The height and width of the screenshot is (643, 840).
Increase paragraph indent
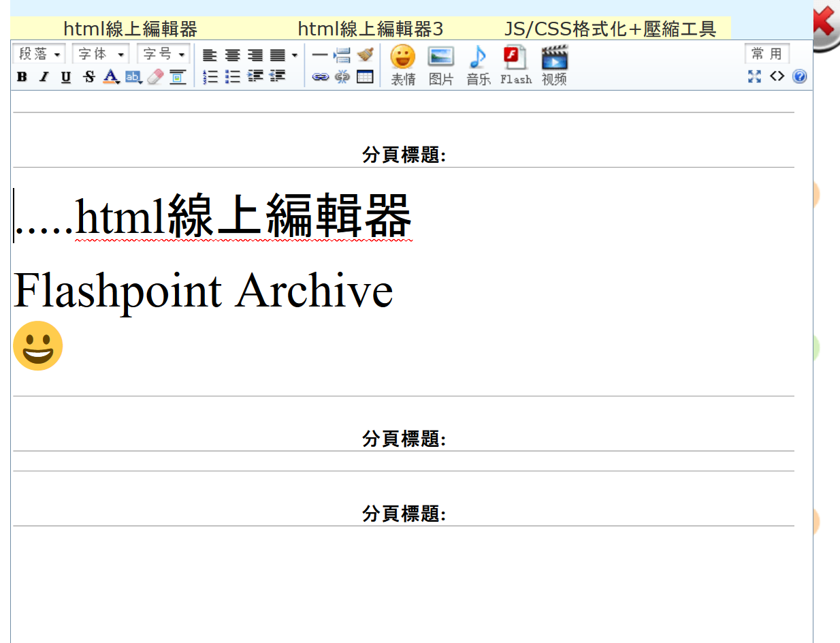click(x=255, y=77)
